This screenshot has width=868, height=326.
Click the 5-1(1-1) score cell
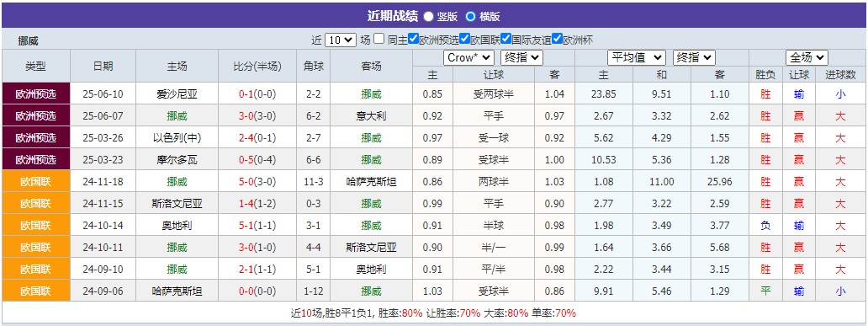tap(257, 226)
